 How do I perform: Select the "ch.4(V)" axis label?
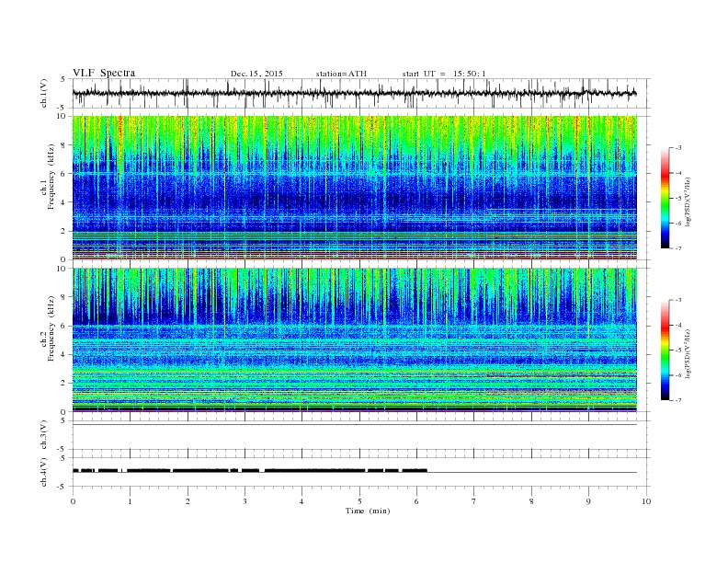(x=44, y=472)
